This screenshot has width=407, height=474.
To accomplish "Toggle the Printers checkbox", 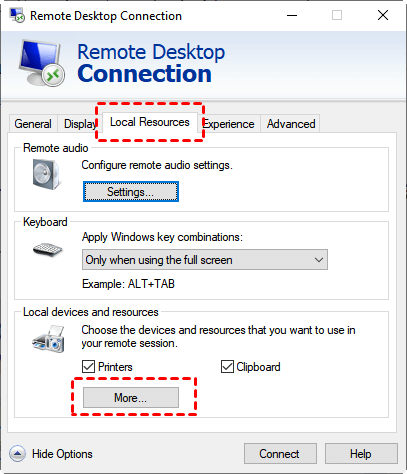I will tap(88, 367).
